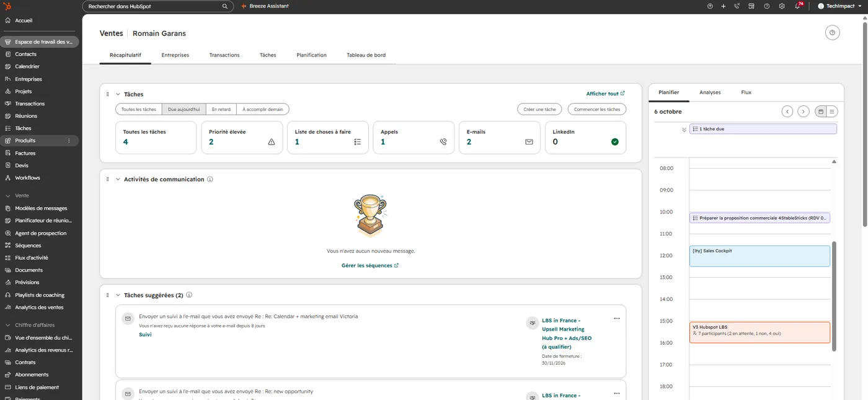Open the upgrade arrow icon in top bar
The width and height of the screenshot is (868, 400).
pos(710,6)
